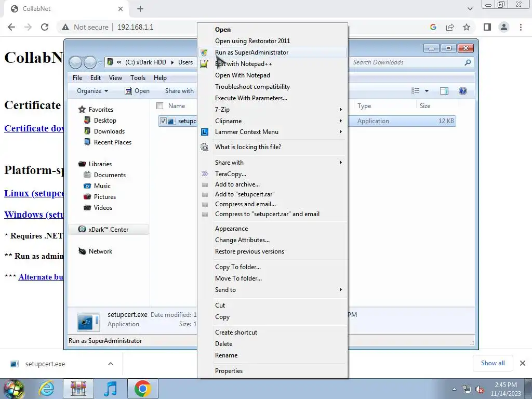Click Explorer search magnifier icon
532x399 pixels.
[x=468, y=62]
